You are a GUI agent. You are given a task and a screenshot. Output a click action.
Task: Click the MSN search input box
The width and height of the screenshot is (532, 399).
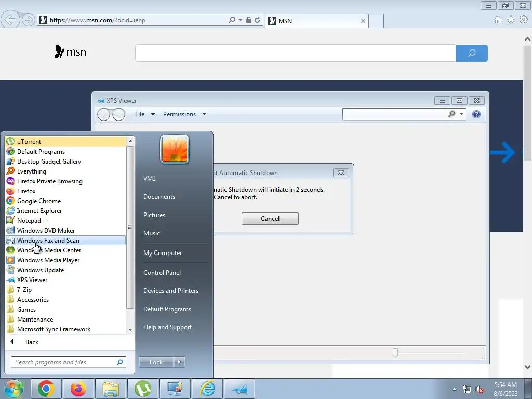pos(296,54)
